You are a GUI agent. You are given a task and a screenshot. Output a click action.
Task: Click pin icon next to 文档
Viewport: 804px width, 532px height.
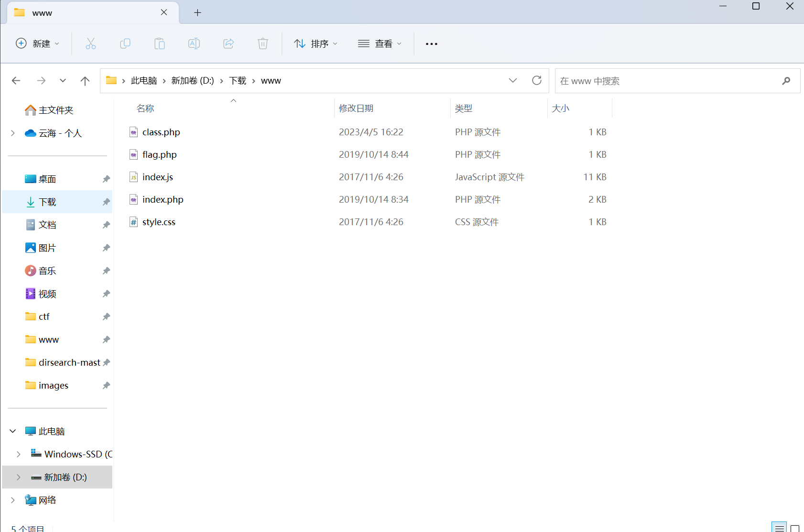(106, 225)
